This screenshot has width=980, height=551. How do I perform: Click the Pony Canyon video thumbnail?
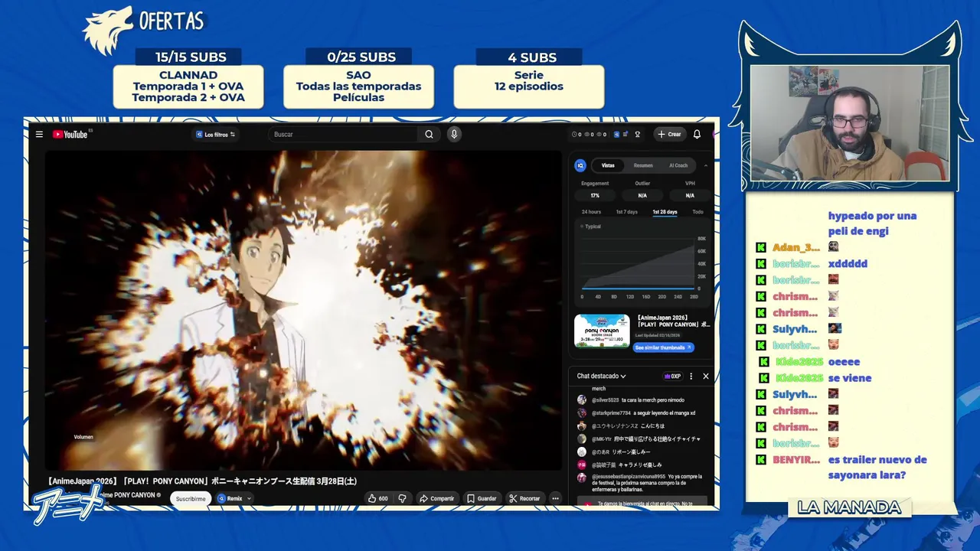point(602,331)
